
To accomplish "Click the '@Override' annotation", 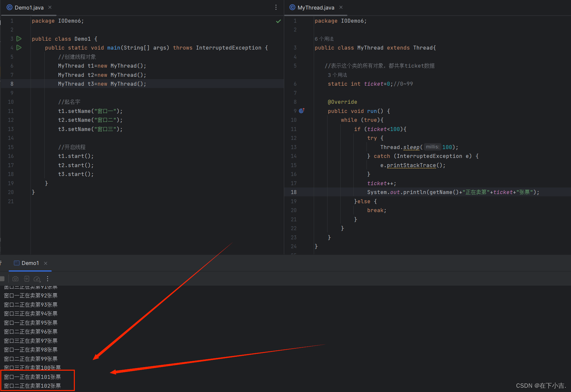I will [342, 102].
